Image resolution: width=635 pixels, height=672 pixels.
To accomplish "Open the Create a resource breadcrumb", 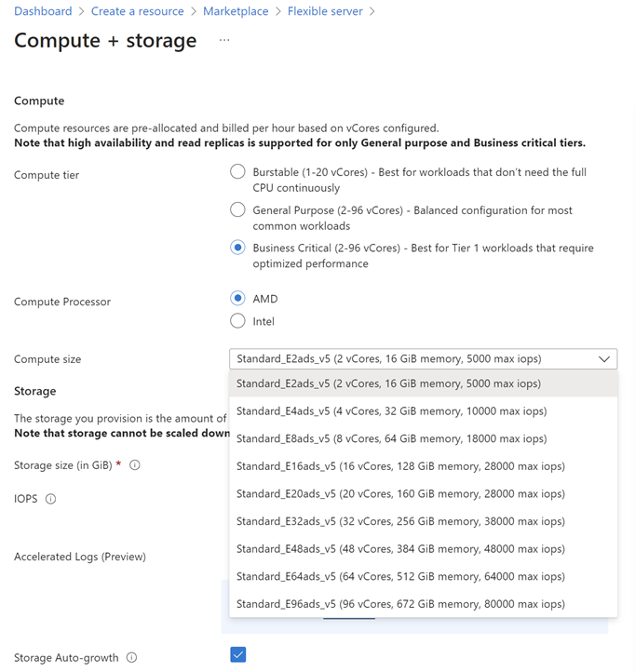I will pos(137,11).
